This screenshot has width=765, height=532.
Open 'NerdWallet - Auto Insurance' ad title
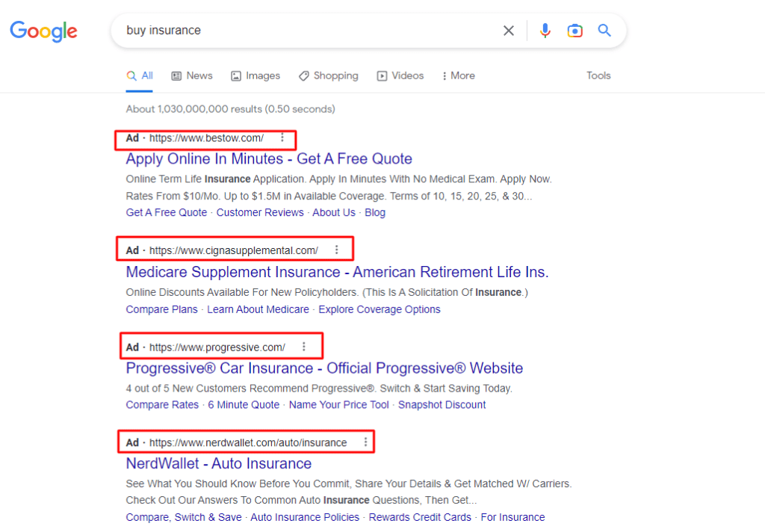(x=219, y=463)
